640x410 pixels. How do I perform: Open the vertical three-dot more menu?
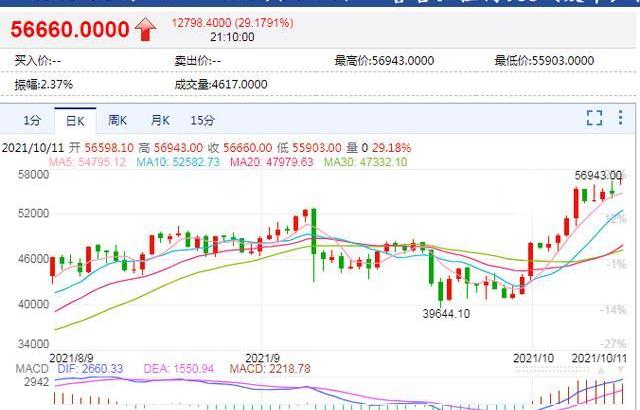621,119
